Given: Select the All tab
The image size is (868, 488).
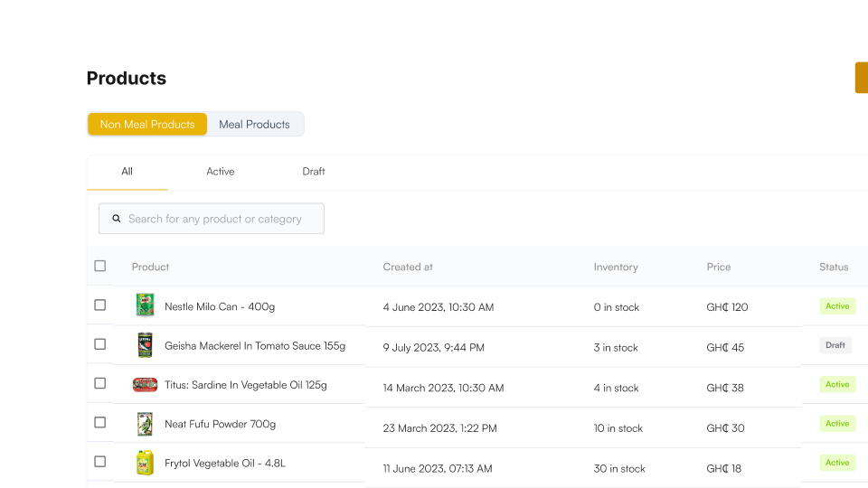Looking at the screenshot, I should coord(127,172).
